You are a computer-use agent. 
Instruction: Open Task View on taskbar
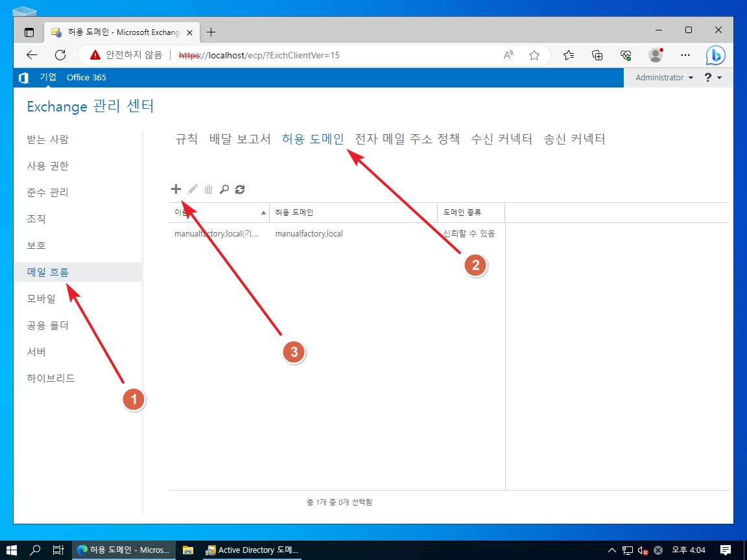58,550
